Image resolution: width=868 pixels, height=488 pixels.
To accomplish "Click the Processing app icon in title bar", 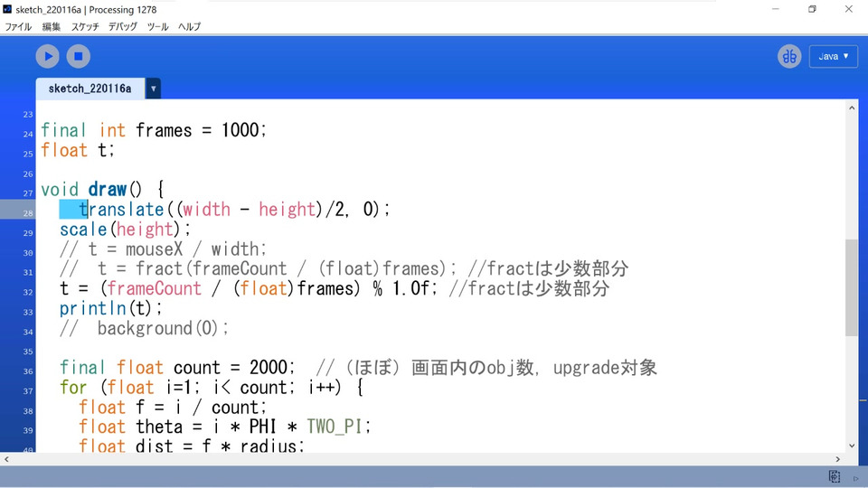I will tap(7, 9).
